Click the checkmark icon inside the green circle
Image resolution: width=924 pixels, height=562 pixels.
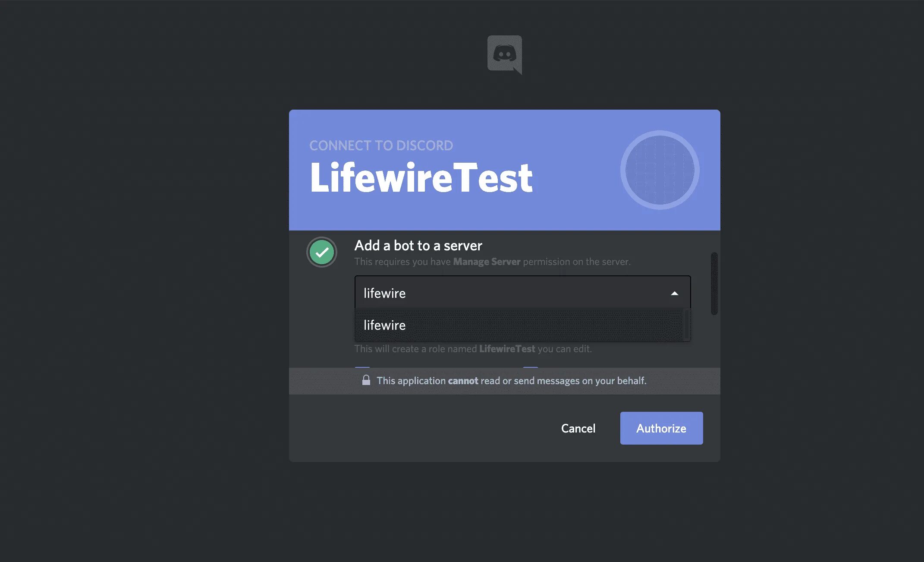pos(321,252)
